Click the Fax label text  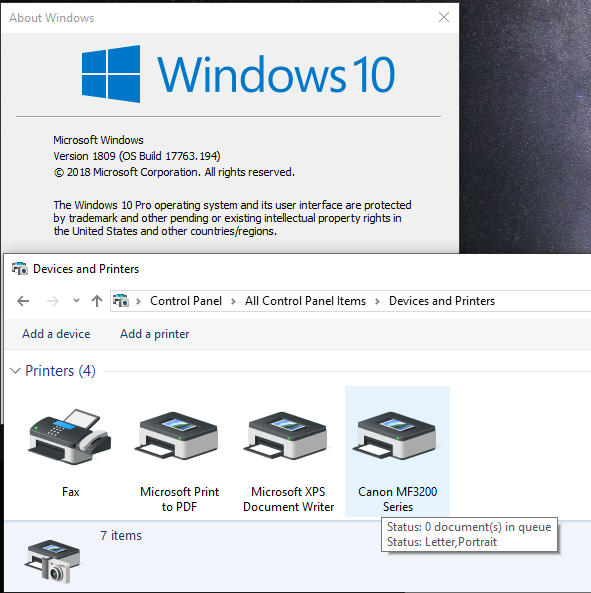[71, 492]
